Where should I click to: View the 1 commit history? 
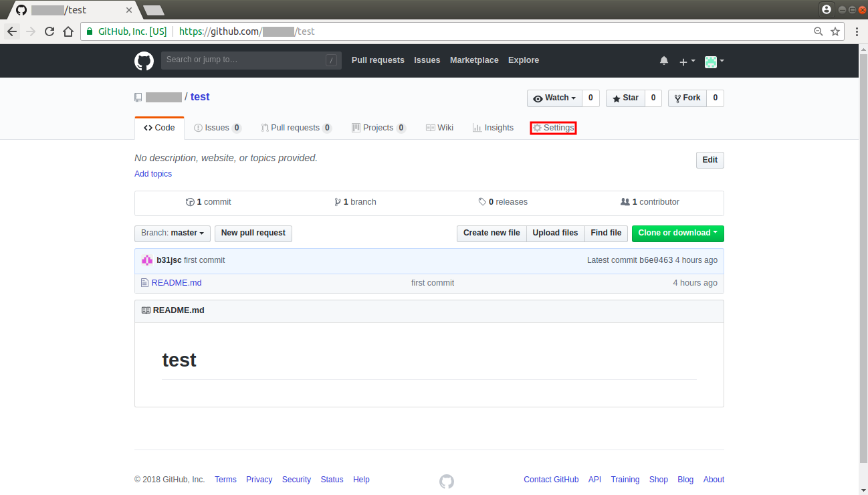(x=208, y=202)
